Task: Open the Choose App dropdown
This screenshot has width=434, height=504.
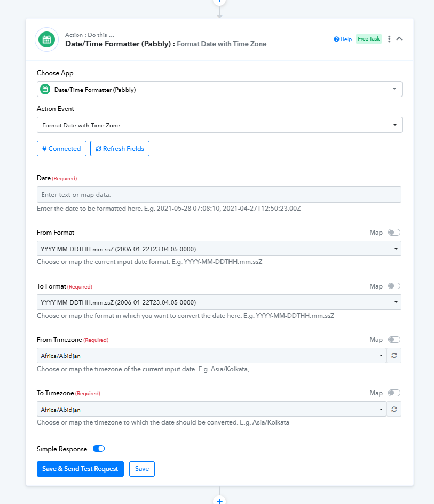Action: coord(219,89)
